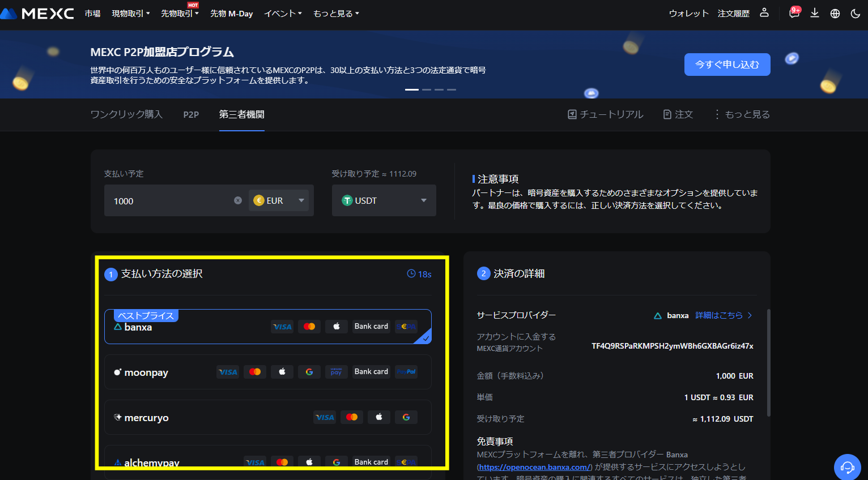This screenshot has height=480, width=868.
Task: Clear the 1000 amount with x icon
Action: click(x=238, y=200)
